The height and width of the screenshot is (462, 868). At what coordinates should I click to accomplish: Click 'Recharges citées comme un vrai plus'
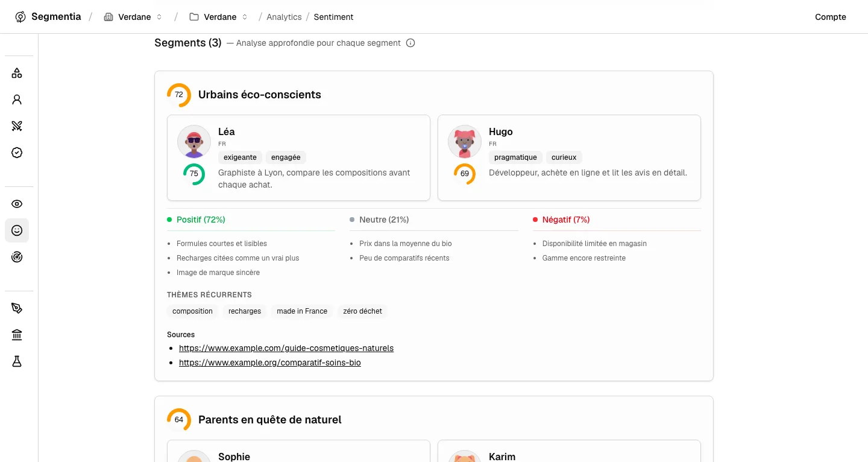click(238, 258)
